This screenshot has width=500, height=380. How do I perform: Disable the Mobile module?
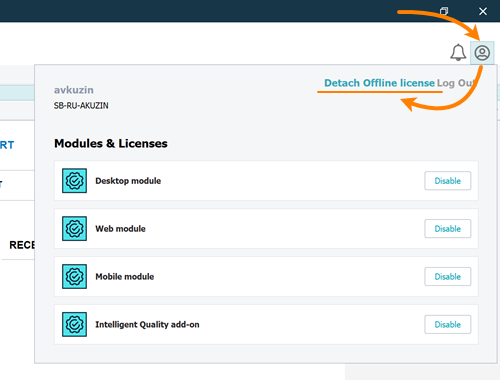[x=448, y=277]
